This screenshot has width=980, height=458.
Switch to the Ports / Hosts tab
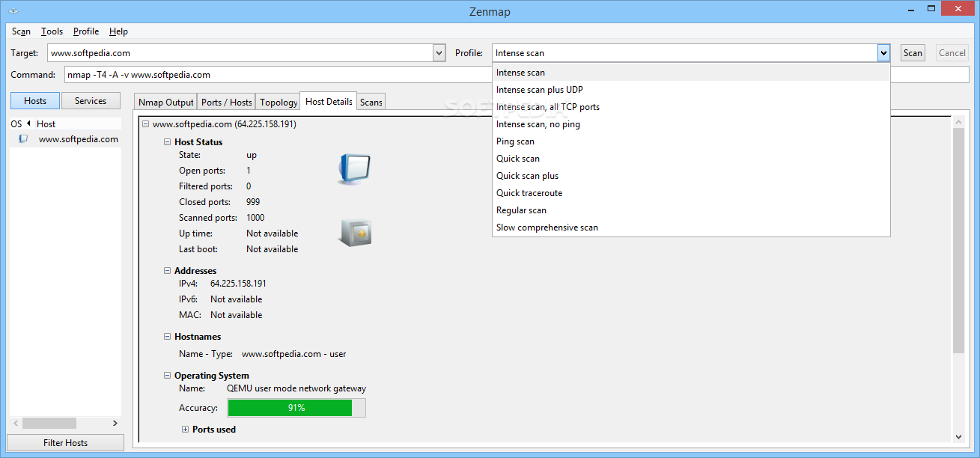(226, 103)
